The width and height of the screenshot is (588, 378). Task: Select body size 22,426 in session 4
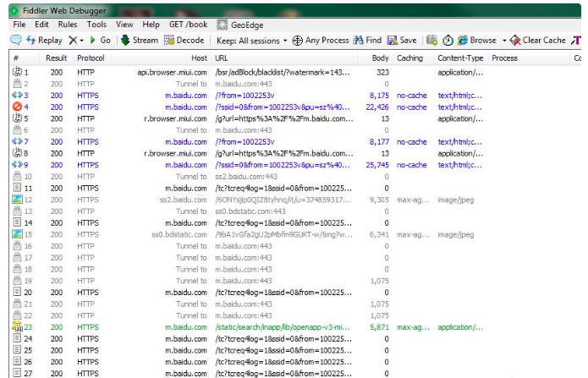pyautogui.click(x=377, y=107)
